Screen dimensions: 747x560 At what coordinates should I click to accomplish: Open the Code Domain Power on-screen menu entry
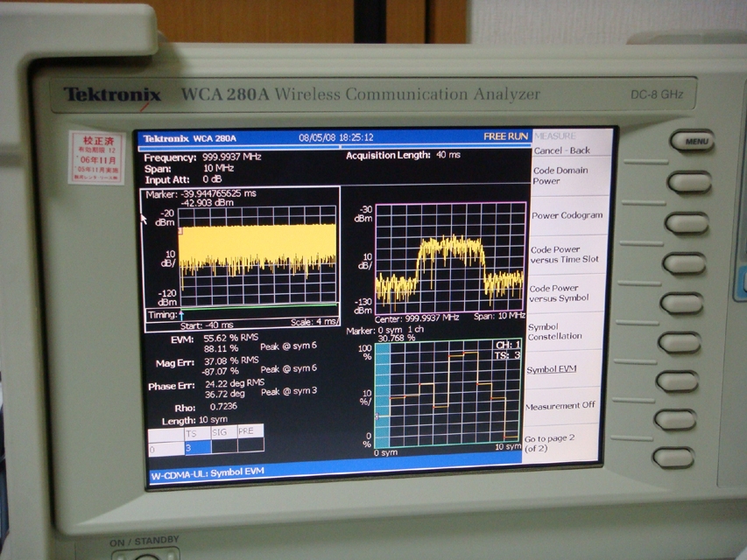point(560,176)
